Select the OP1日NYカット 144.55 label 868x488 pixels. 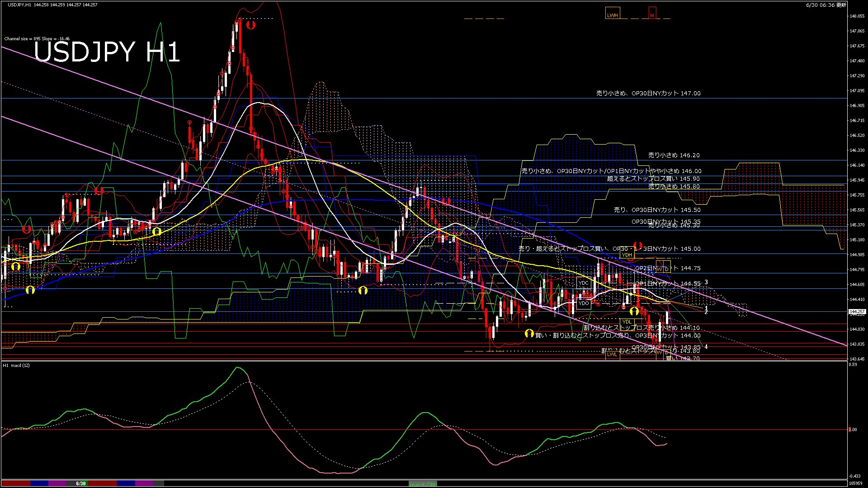(x=668, y=284)
